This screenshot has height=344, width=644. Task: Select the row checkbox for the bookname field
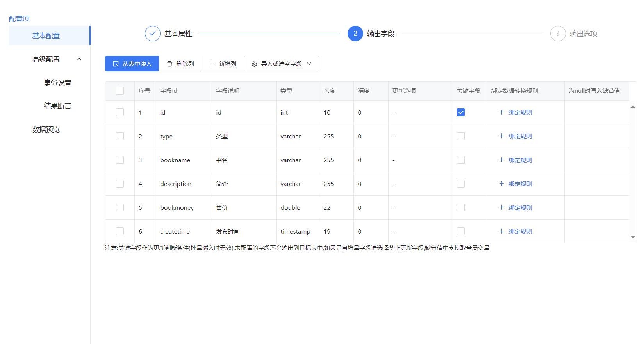[120, 160]
